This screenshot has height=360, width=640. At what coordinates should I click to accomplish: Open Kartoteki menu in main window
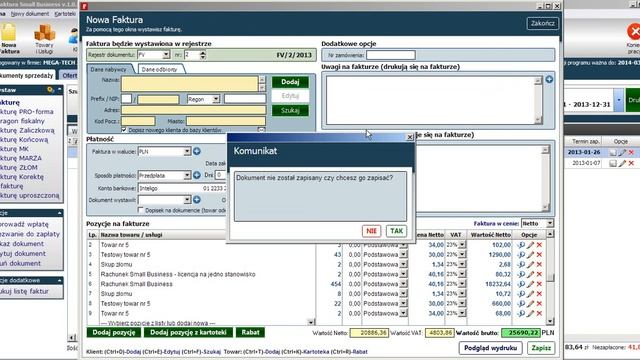click(x=65, y=14)
